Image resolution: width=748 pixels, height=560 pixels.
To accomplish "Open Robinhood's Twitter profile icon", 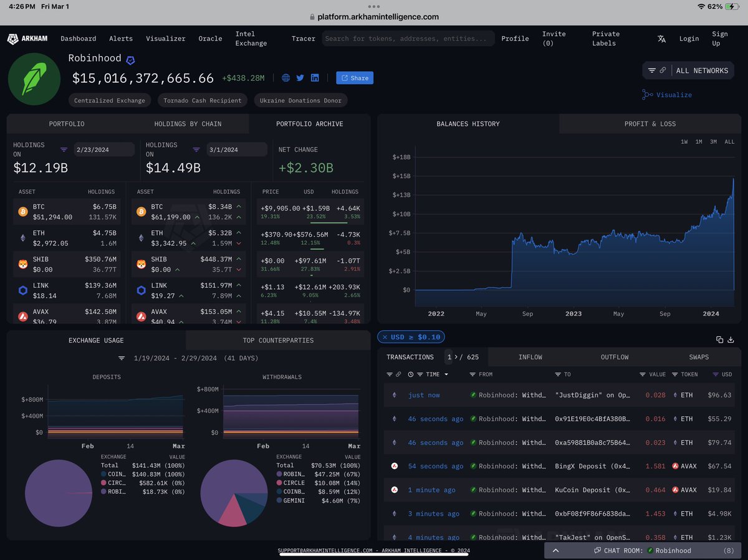I will point(300,78).
